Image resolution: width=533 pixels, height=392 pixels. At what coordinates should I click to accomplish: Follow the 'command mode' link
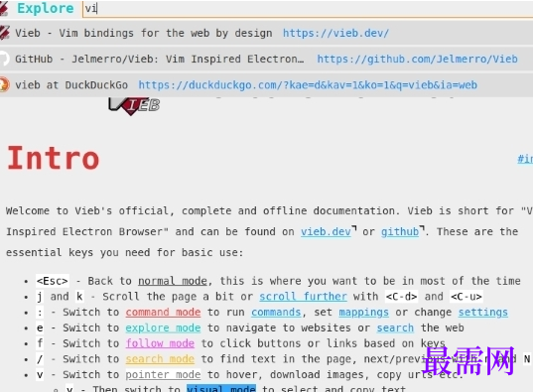pyautogui.click(x=163, y=312)
